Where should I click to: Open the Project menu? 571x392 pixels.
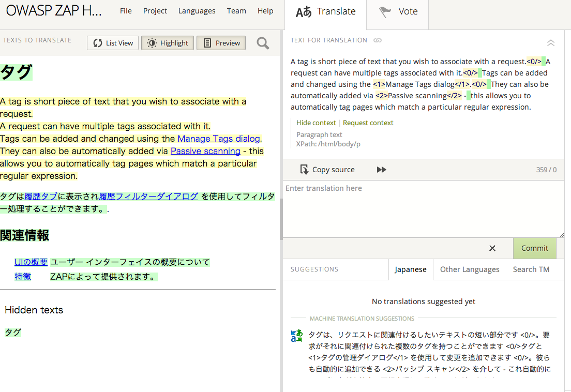(155, 11)
